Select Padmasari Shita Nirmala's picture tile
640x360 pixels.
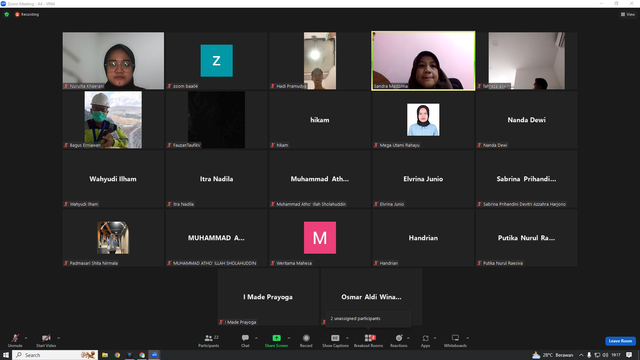click(x=113, y=238)
